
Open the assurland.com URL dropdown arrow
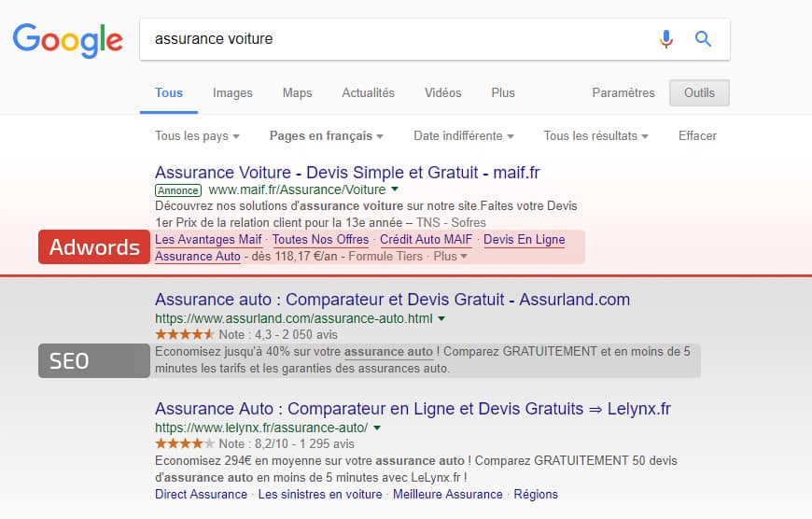coord(441,319)
